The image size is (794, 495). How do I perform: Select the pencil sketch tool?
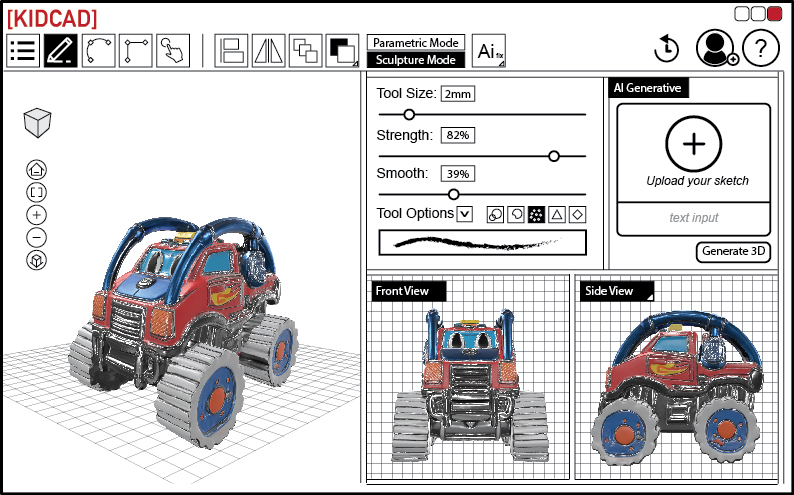coord(61,51)
